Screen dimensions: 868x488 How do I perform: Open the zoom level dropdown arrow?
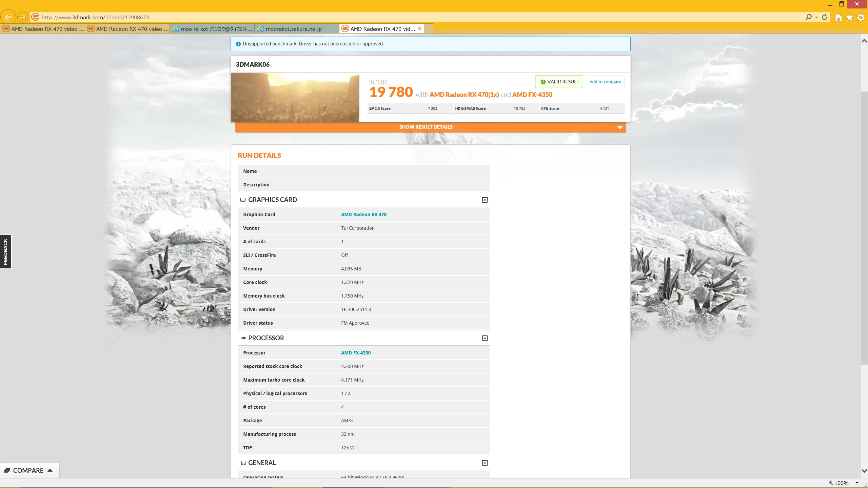click(x=857, y=483)
